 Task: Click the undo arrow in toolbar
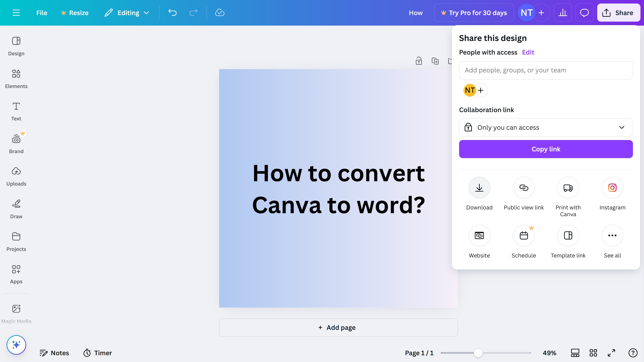click(x=173, y=13)
